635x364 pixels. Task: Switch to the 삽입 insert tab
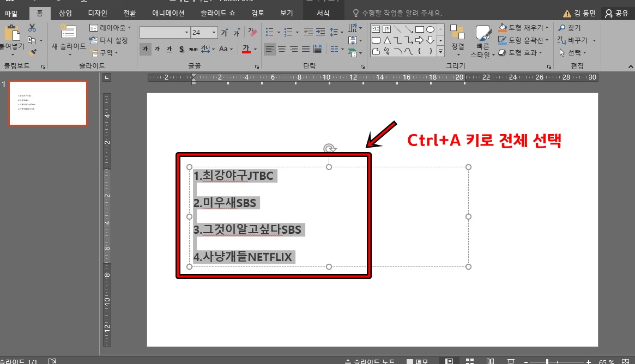[x=65, y=14]
